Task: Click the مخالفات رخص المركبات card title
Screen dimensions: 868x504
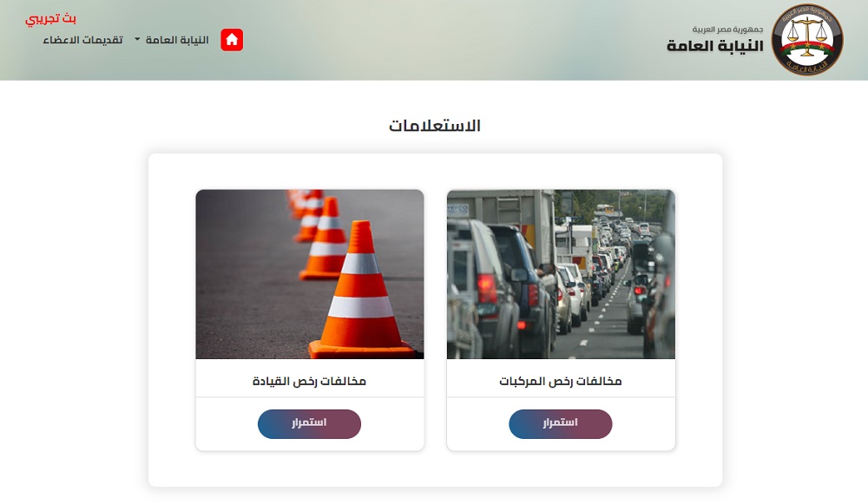Action: pos(561,381)
